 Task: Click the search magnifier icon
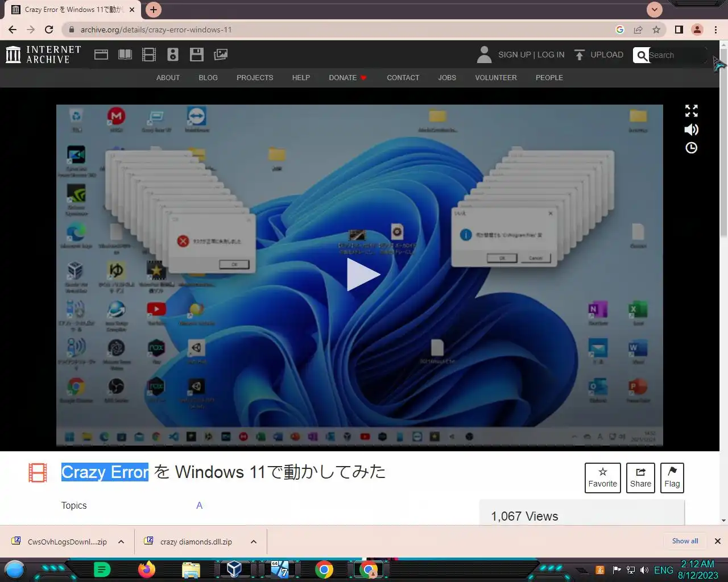tap(642, 55)
